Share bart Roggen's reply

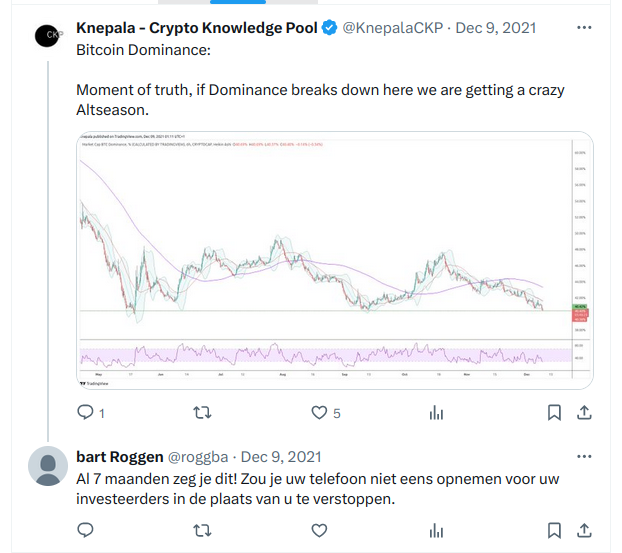584,530
